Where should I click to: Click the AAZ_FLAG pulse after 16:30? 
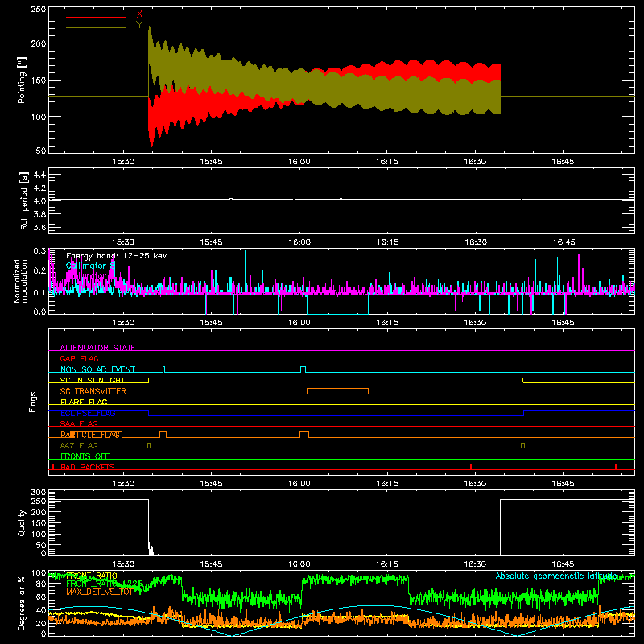click(x=522, y=446)
